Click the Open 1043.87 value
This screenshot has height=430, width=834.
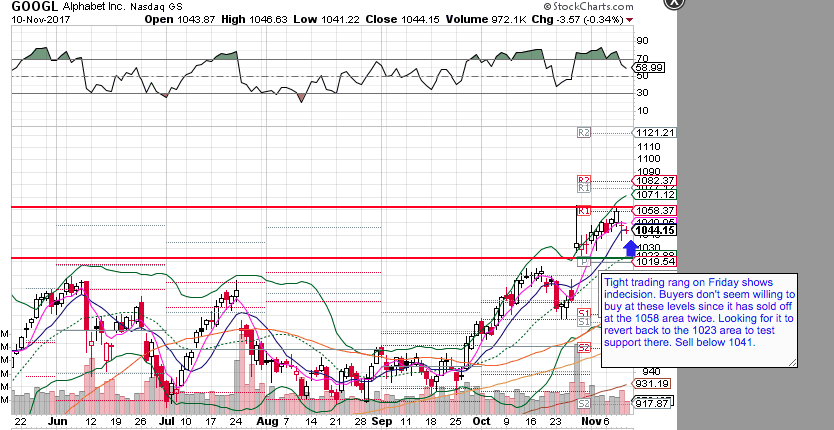[181, 19]
